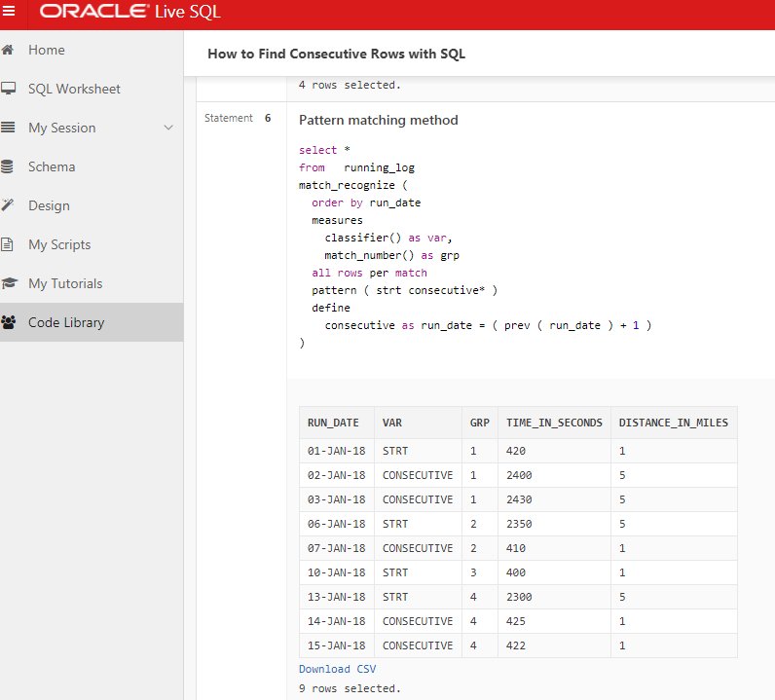Click the 'pattern ( strt consecutive* )' line
The width and height of the screenshot is (775, 700).
pyautogui.click(x=404, y=290)
